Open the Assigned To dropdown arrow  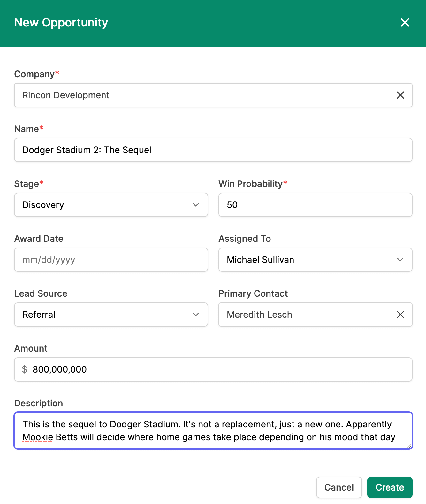pyautogui.click(x=400, y=260)
